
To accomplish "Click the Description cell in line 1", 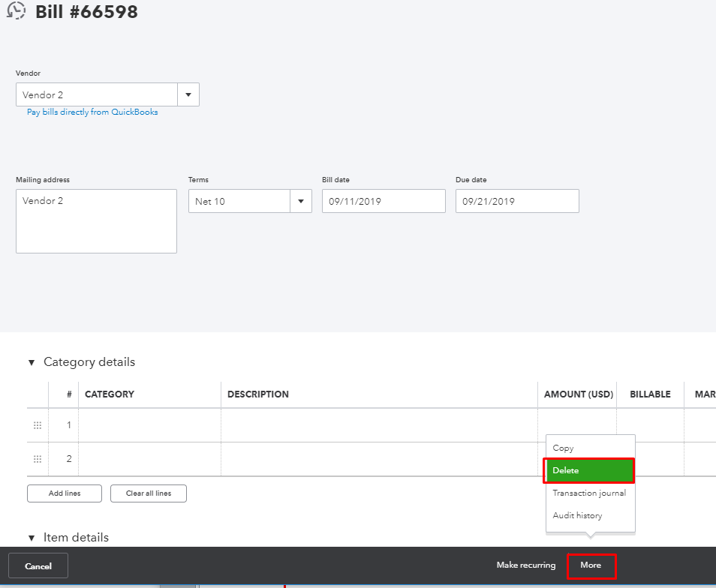I will click(x=380, y=425).
